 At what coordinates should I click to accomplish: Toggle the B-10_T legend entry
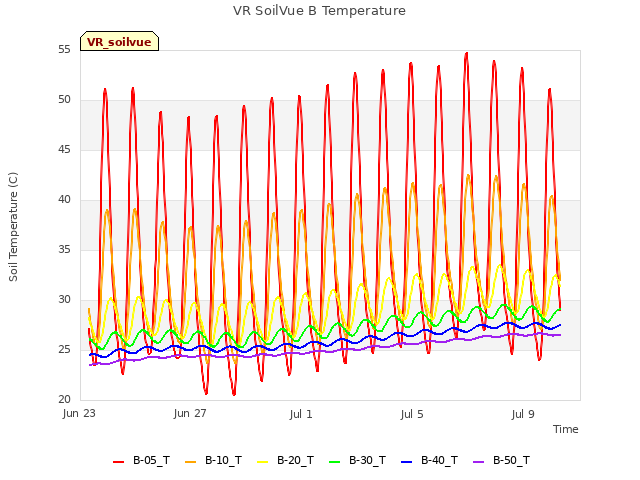coord(213,461)
